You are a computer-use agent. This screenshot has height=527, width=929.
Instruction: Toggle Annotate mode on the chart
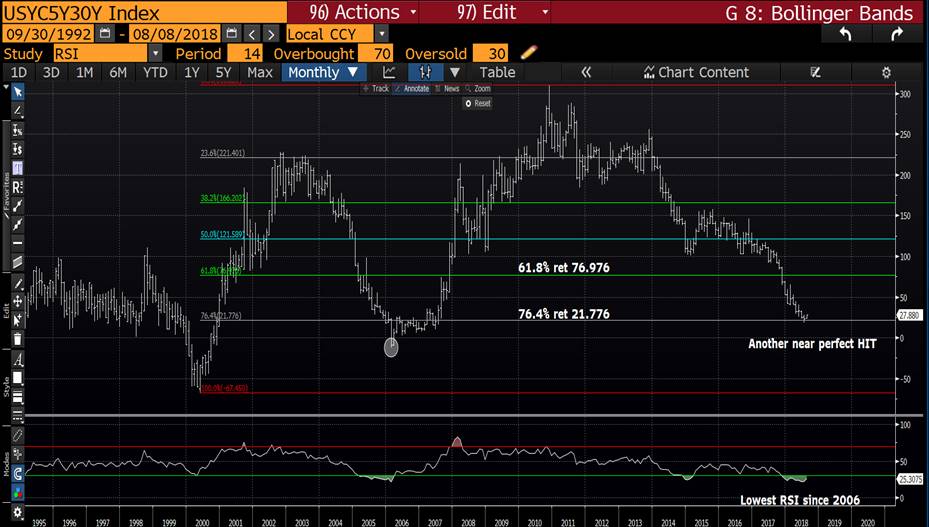click(412, 88)
